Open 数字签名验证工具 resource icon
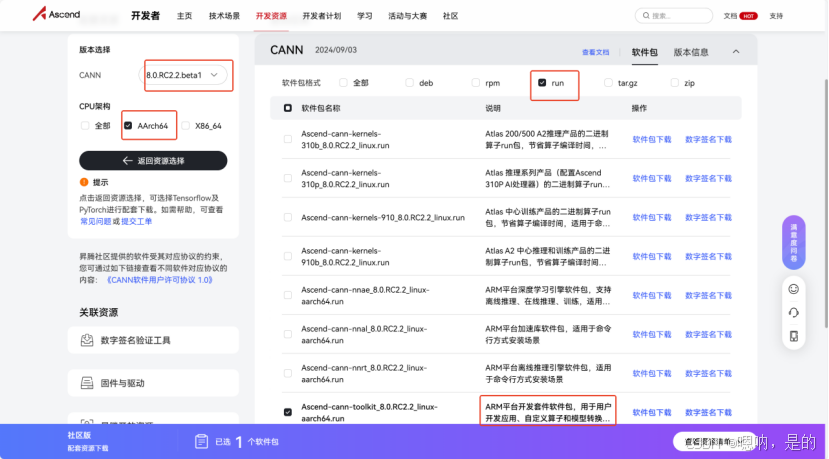 click(87, 340)
